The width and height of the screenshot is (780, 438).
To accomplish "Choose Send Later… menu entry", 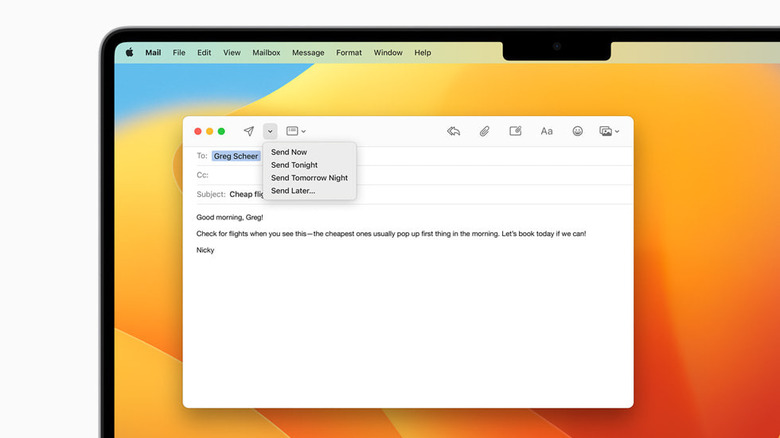I will (x=293, y=190).
